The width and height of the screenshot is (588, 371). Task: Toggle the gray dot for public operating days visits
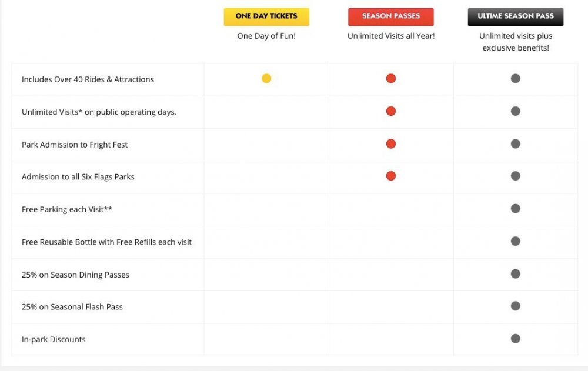[515, 111]
